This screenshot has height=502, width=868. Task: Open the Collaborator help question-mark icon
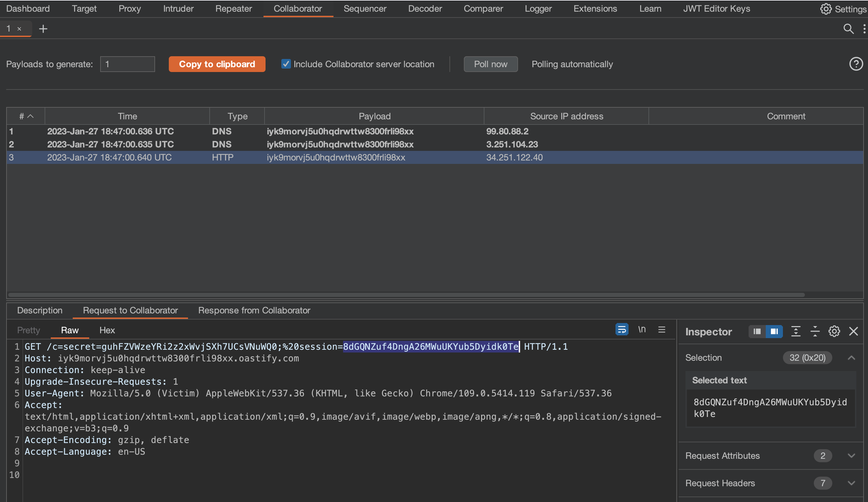(856, 64)
